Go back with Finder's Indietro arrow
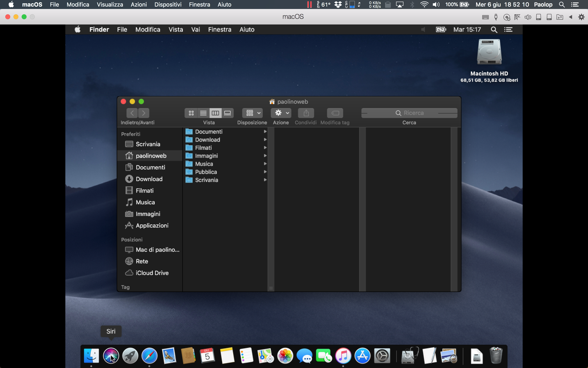This screenshot has height=368, width=588. (132, 113)
